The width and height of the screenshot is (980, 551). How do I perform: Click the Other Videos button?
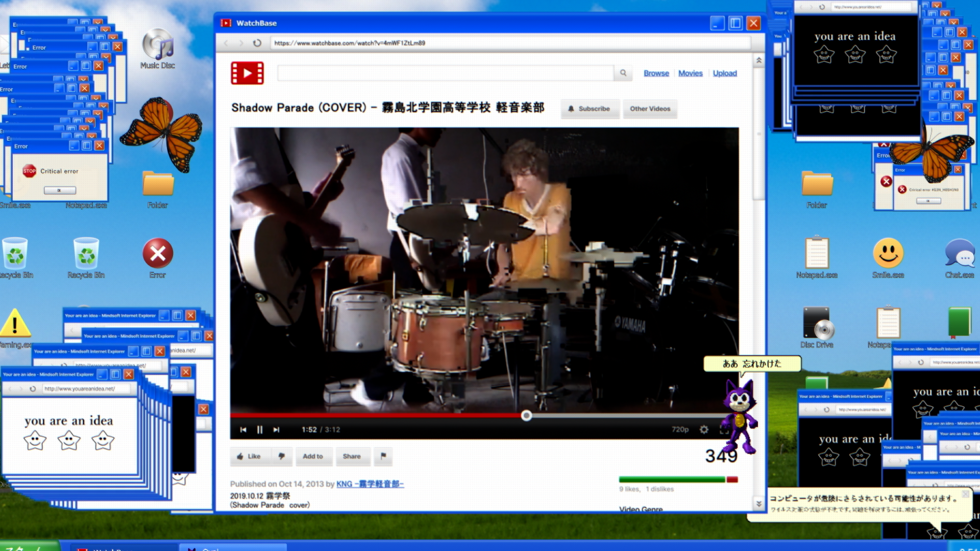650,109
